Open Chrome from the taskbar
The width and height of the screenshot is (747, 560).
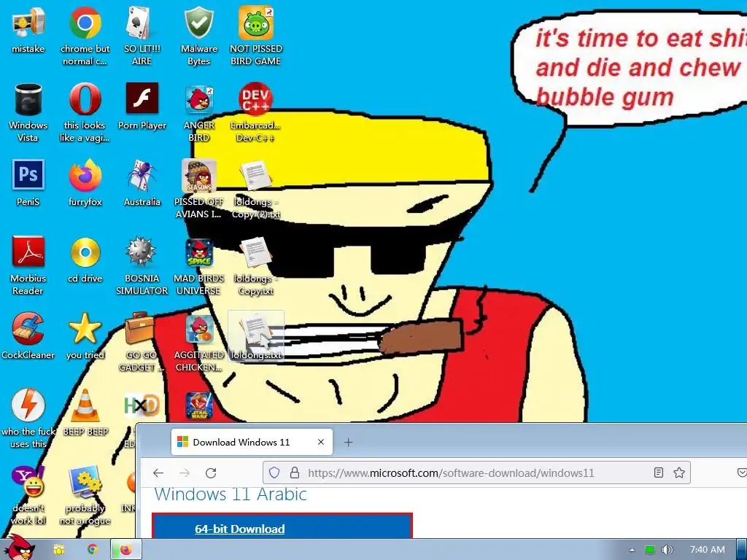(x=93, y=550)
